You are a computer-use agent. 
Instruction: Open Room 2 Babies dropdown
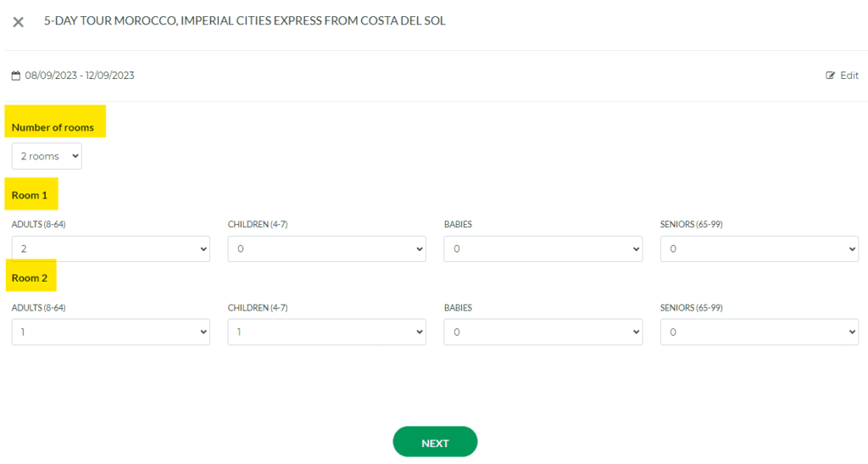pyautogui.click(x=542, y=333)
